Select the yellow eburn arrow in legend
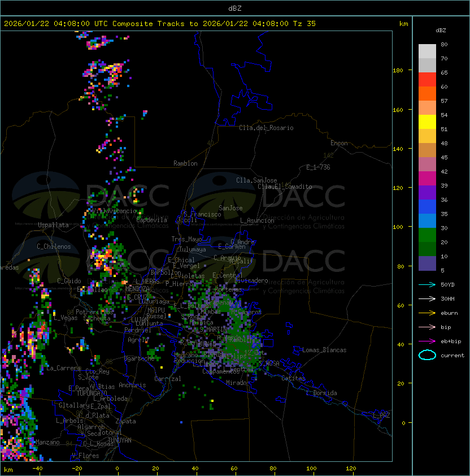The height and width of the screenshot is (476, 470). click(x=427, y=313)
